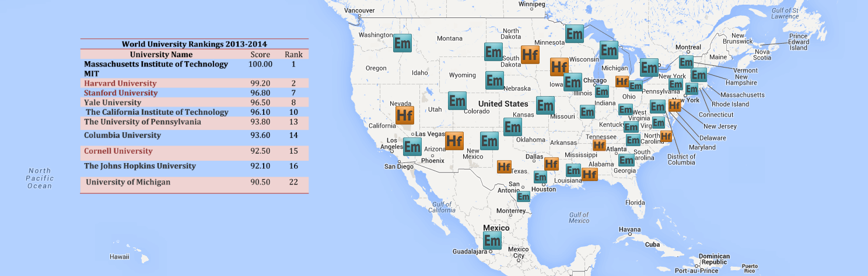Screen dimensions: 868x276
Task: Click the 'Havana' city label
Action: click(629, 229)
